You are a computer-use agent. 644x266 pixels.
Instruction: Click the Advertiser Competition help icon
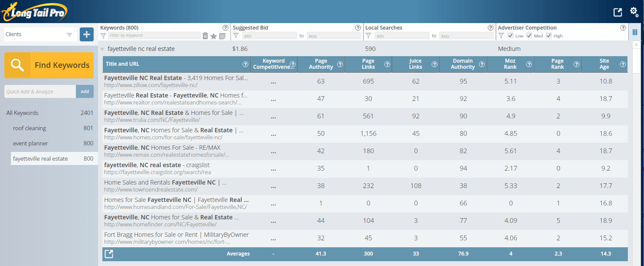(x=623, y=27)
